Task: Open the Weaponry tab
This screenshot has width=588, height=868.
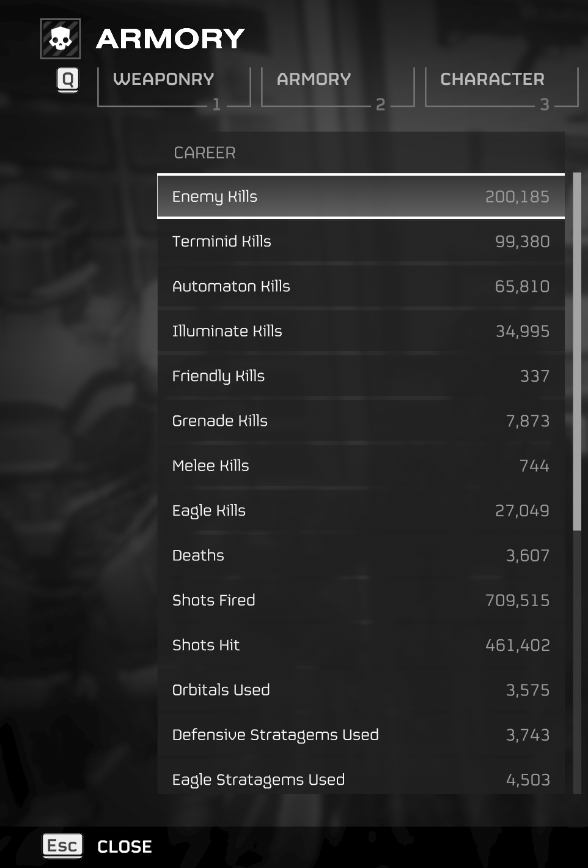Action: 164,80
